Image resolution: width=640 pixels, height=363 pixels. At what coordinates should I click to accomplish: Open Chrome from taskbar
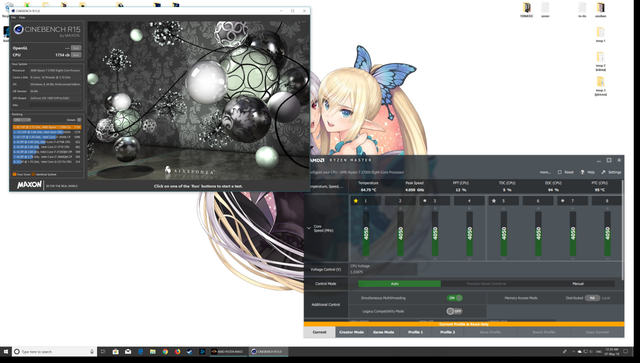tap(165, 351)
